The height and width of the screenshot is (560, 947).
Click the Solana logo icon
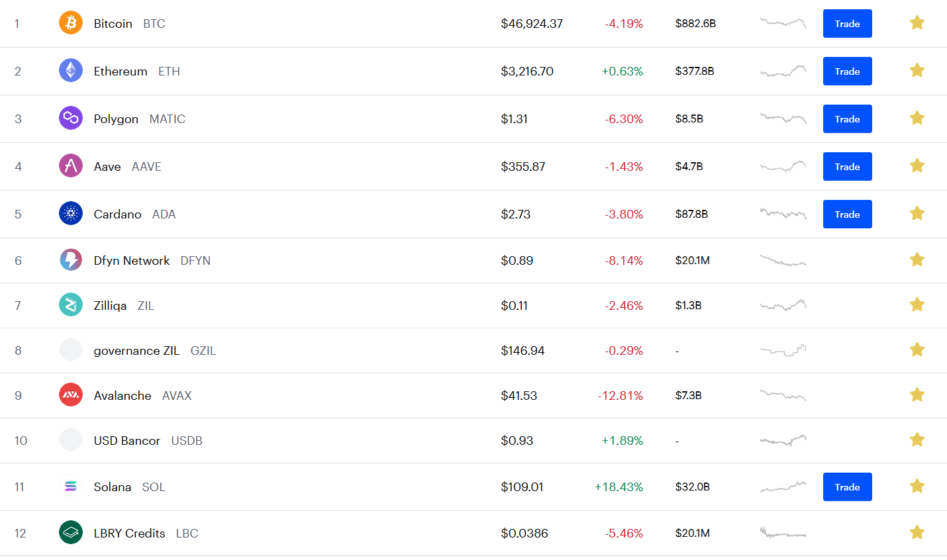(71, 487)
